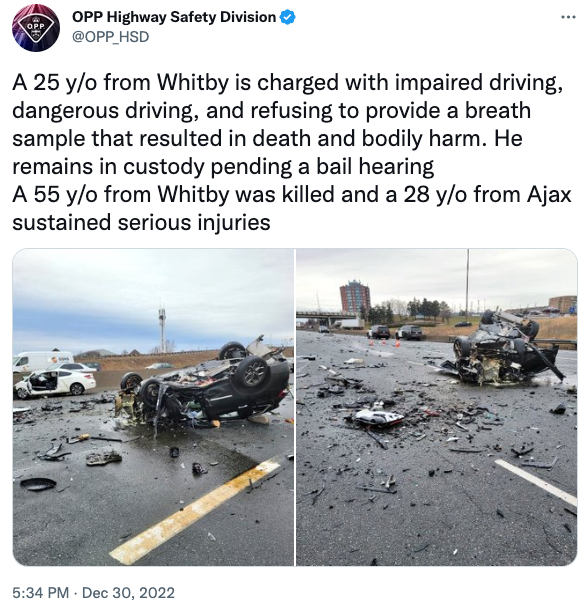Open the tweet's three-dot more menu
The image size is (586, 610).
pos(568,17)
